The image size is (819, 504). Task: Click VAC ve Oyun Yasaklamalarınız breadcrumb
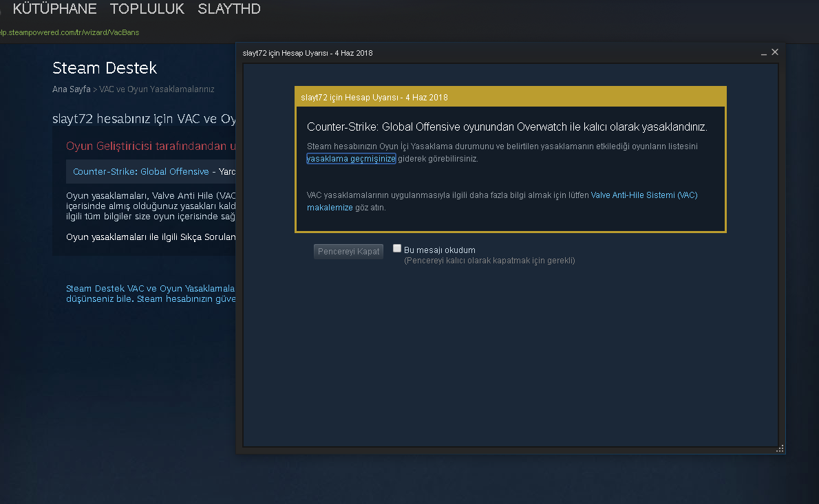pyautogui.click(x=157, y=89)
